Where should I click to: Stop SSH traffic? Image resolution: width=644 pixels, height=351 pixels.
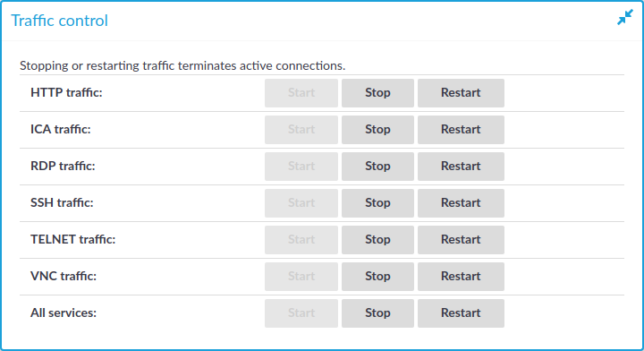pyautogui.click(x=377, y=203)
